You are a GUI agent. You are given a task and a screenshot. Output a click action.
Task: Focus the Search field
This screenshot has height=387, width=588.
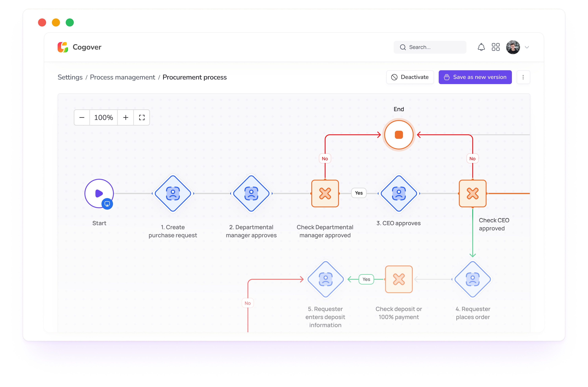[x=430, y=47]
